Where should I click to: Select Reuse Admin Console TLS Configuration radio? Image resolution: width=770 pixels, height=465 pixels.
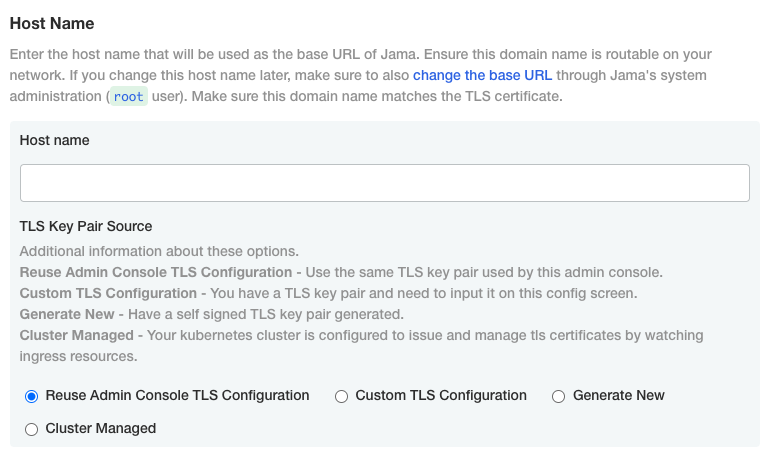[x=31, y=396]
